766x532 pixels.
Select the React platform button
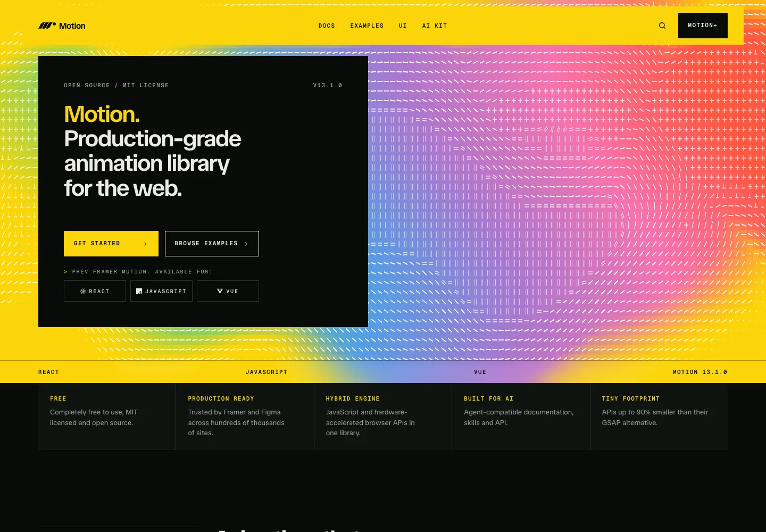coord(95,291)
